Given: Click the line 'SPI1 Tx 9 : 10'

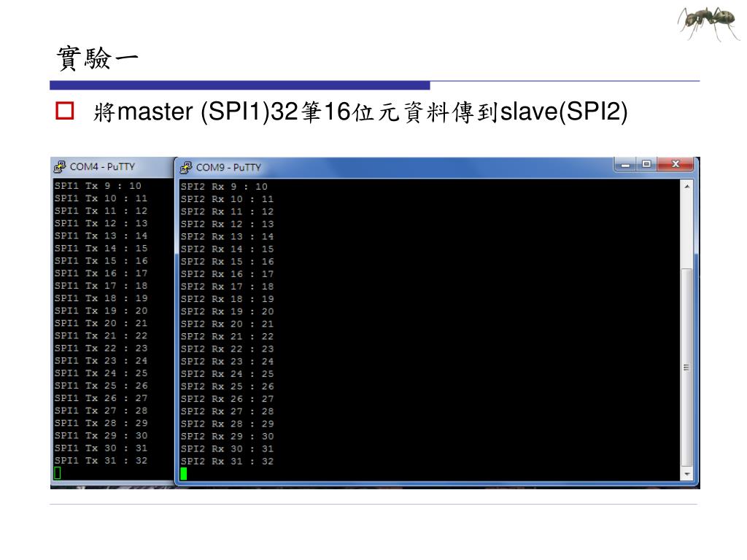Looking at the screenshot, I should pos(98,186).
